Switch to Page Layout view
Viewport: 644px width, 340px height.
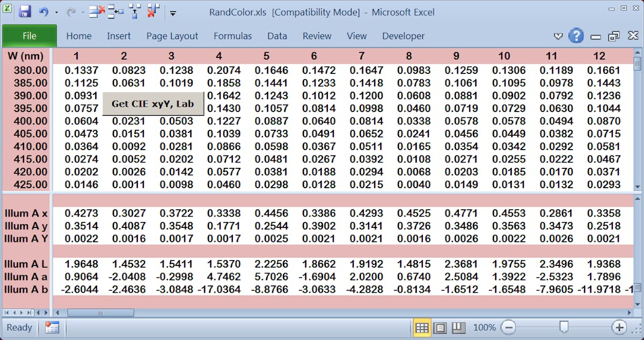[x=439, y=327]
